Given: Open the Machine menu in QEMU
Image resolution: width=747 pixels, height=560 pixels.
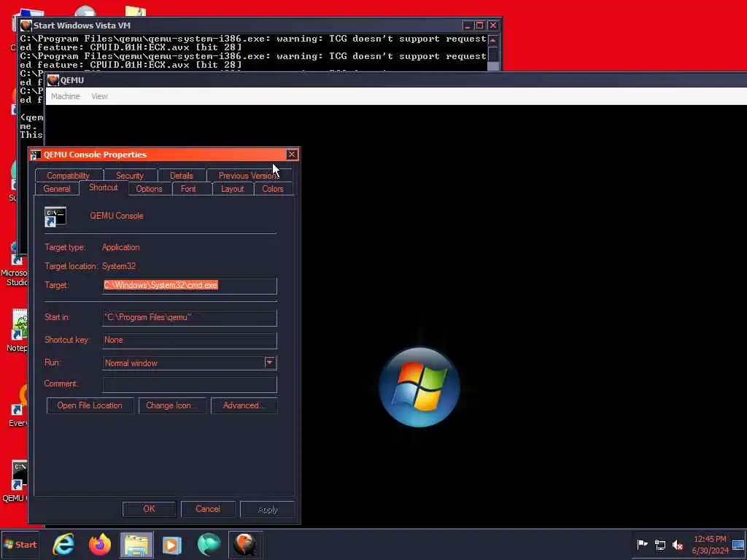Looking at the screenshot, I should point(65,96).
